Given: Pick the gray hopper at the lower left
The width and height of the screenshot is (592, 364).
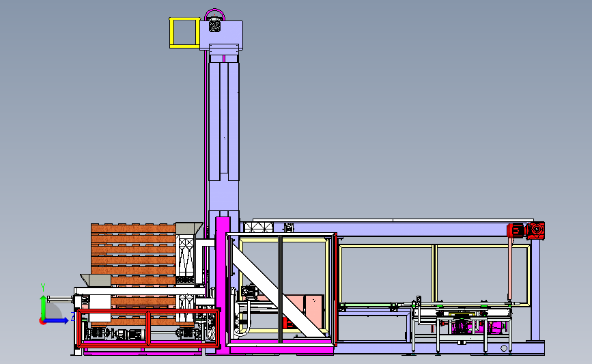Looking at the screenshot, I should coord(96,280).
